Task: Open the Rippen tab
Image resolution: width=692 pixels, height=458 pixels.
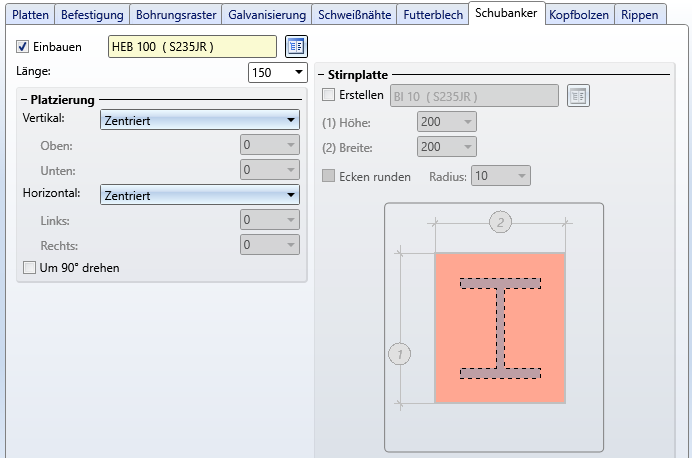Action: tap(640, 15)
